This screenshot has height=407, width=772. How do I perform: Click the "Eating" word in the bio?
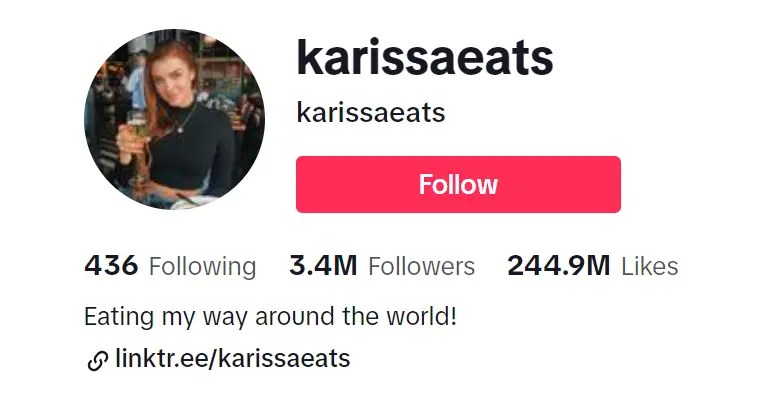pos(119,317)
